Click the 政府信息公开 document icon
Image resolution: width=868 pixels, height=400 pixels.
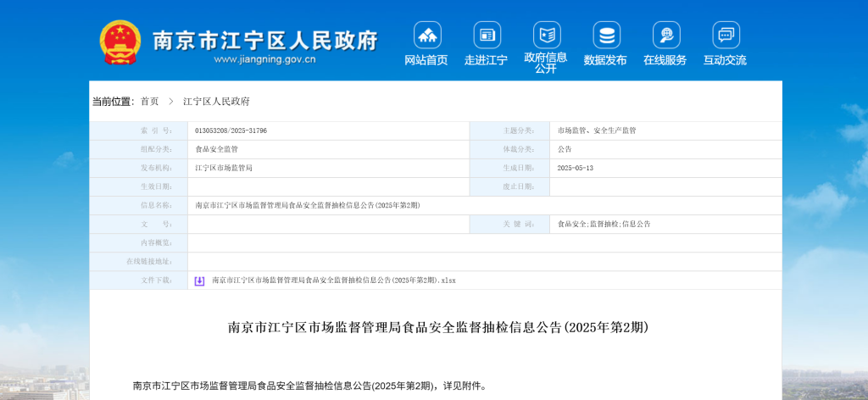(547, 35)
